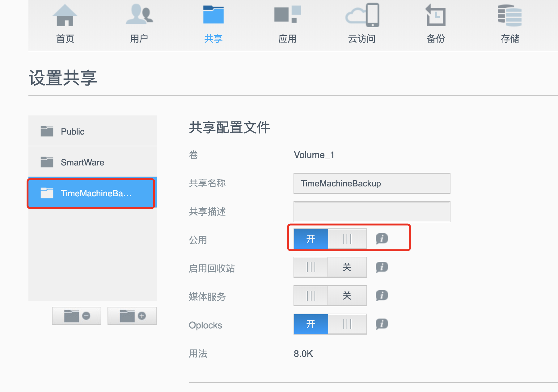Click the 首页 tab label
The height and width of the screenshot is (392, 558).
(65, 39)
